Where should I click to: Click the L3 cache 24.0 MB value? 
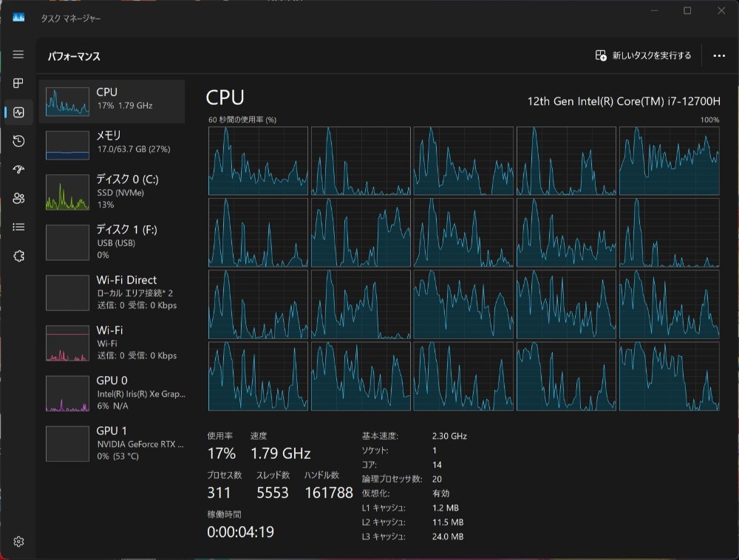tap(448, 536)
